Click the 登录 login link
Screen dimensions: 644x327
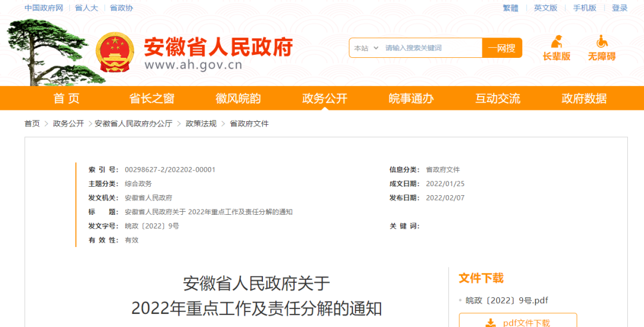[x=620, y=8]
